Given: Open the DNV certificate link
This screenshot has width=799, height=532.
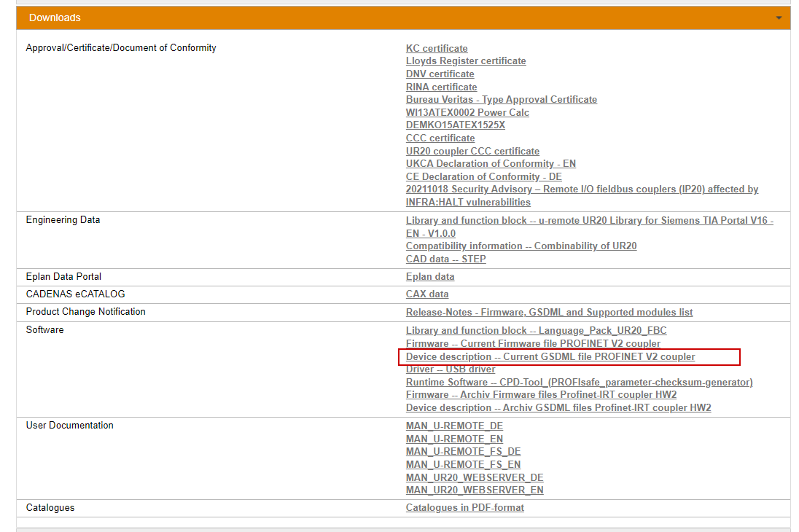Looking at the screenshot, I should (440, 74).
